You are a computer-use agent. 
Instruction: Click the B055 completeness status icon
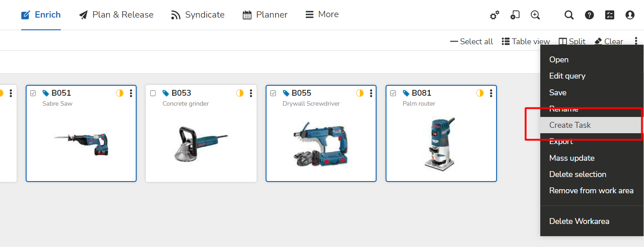click(x=360, y=93)
